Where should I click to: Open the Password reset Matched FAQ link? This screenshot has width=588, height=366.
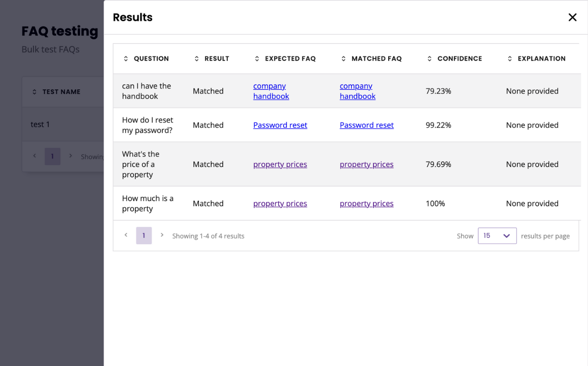tap(367, 125)
